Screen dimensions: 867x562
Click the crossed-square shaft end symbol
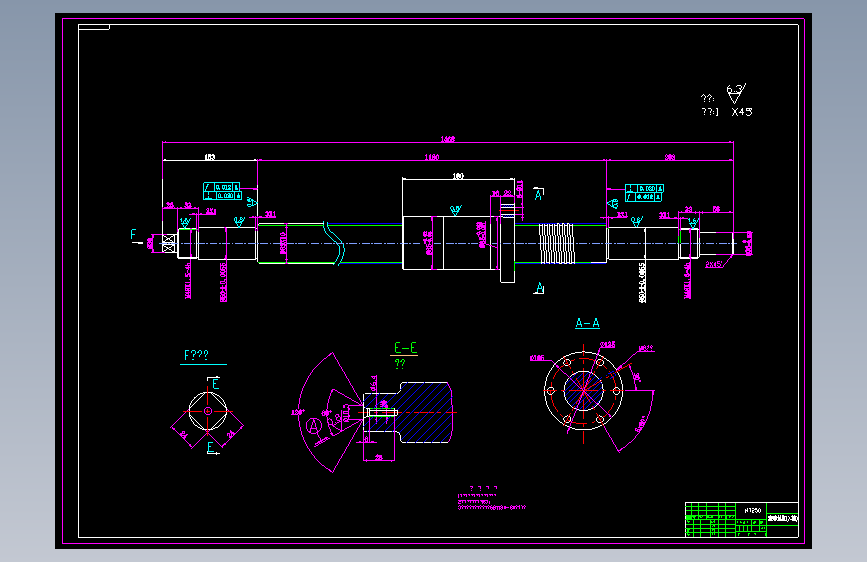point(169,243)
